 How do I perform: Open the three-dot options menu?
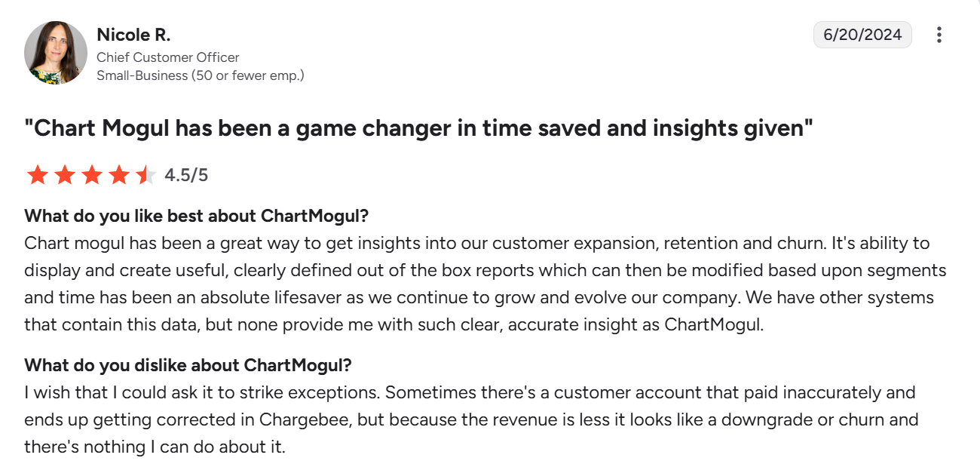click(x=939, y=35)
